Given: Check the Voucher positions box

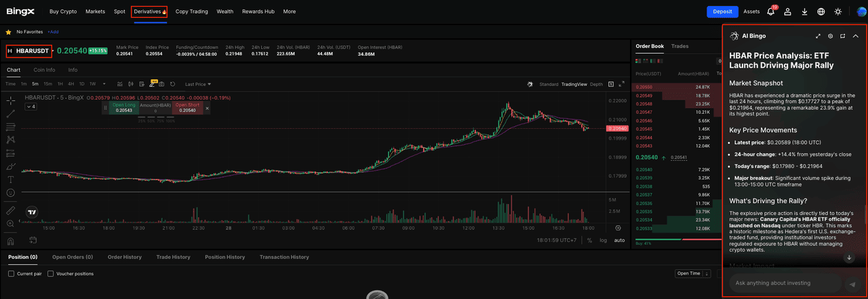Looking at the screenshot, I should [50, 274].
